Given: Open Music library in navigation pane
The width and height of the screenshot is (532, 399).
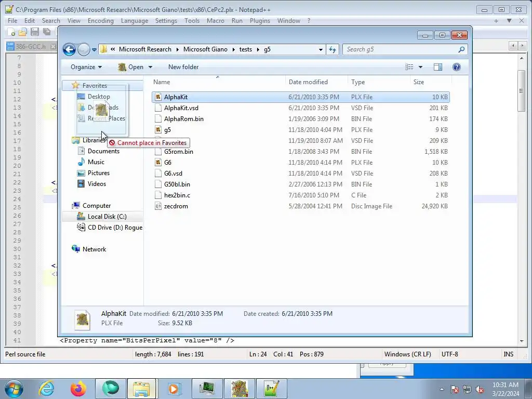Looking at the screenshot, I should [x=96, y=162].
